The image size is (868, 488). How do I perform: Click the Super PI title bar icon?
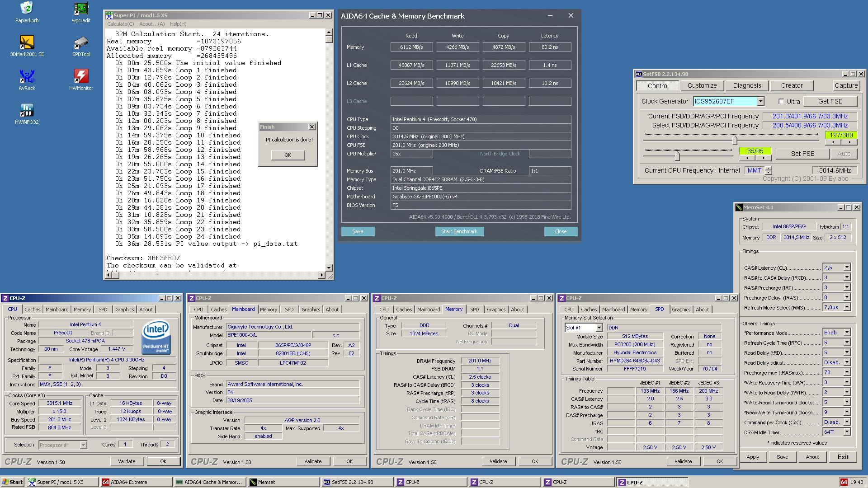[x=109, y=15]
